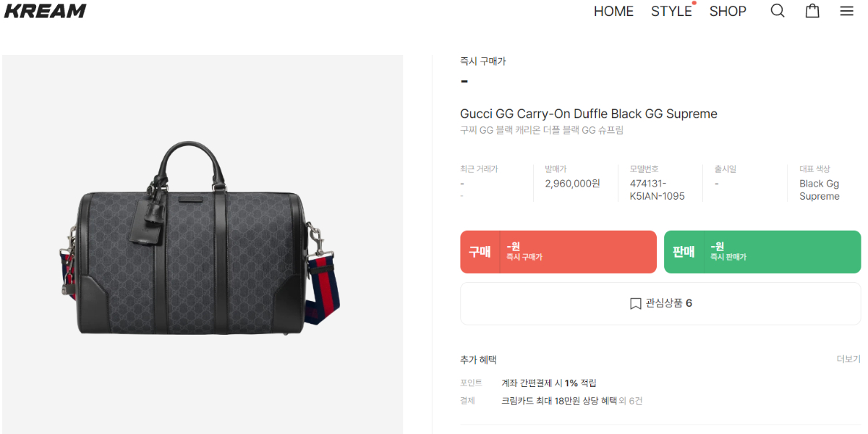Expand 추가 혜택 with 더보기

point(848,359)
